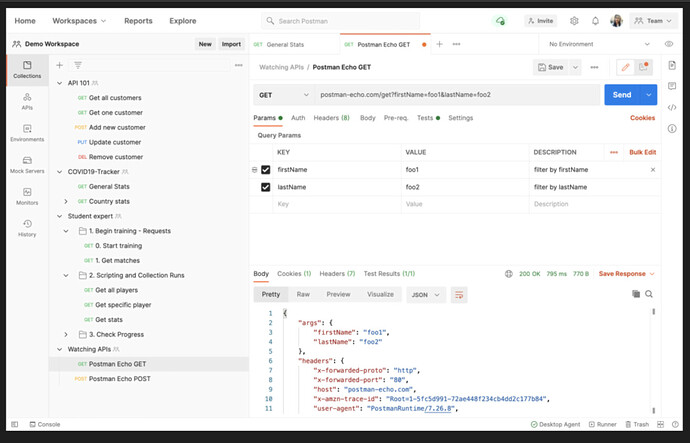
Task: Collapse the Watching APIs collection
Action: [59, 349]
